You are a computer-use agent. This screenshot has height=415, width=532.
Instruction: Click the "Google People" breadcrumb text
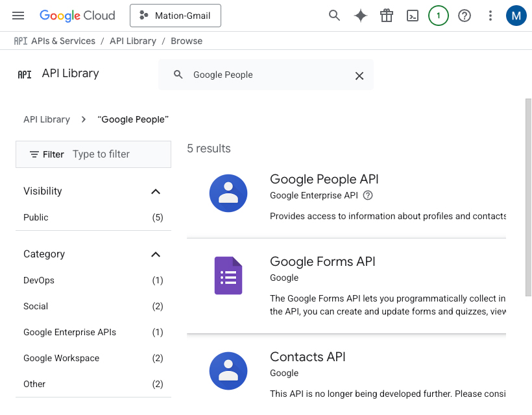(133, 119)
